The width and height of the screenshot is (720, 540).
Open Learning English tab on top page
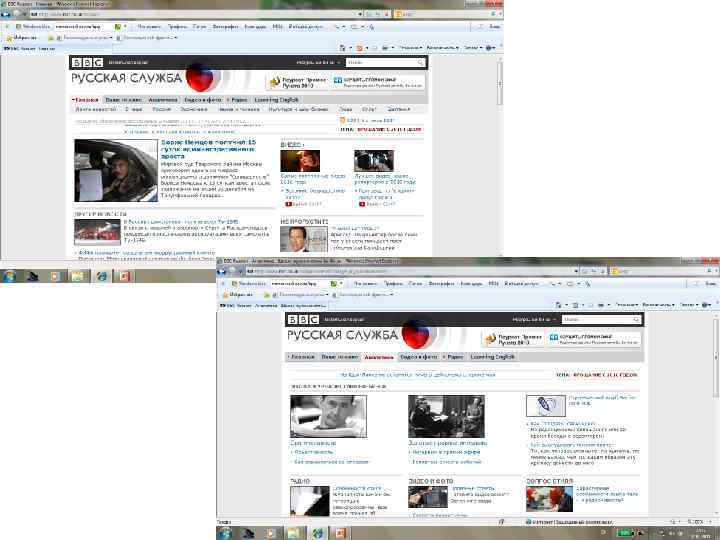pyautogui.click(x=276, y=100)
